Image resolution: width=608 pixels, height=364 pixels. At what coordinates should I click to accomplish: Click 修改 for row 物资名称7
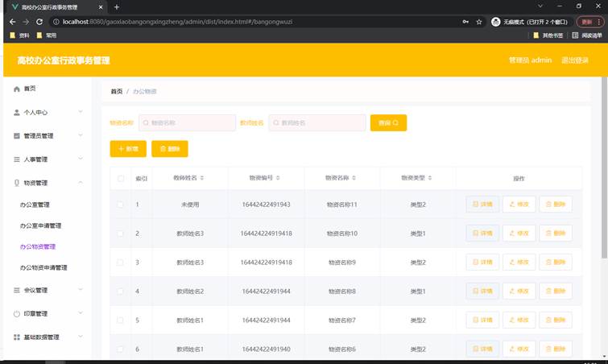point(519,321)
